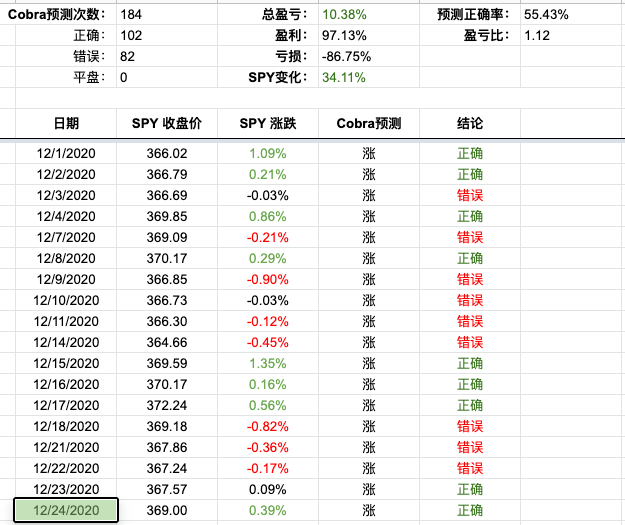Select the date cell 12/11/2020
This screenshot has width=625, height=525.
coord(66,321)
